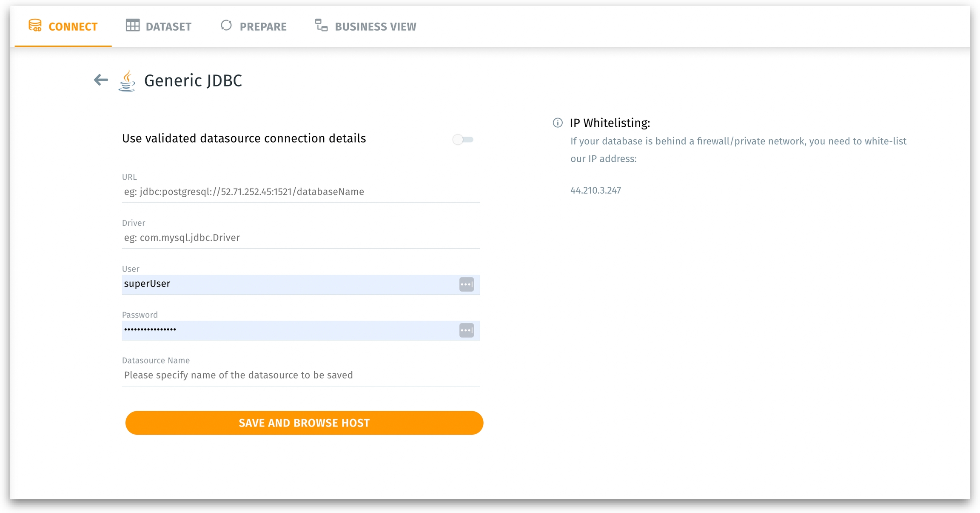
Task: Click the IP Whitelisting info icon
Action: point(558,123)
